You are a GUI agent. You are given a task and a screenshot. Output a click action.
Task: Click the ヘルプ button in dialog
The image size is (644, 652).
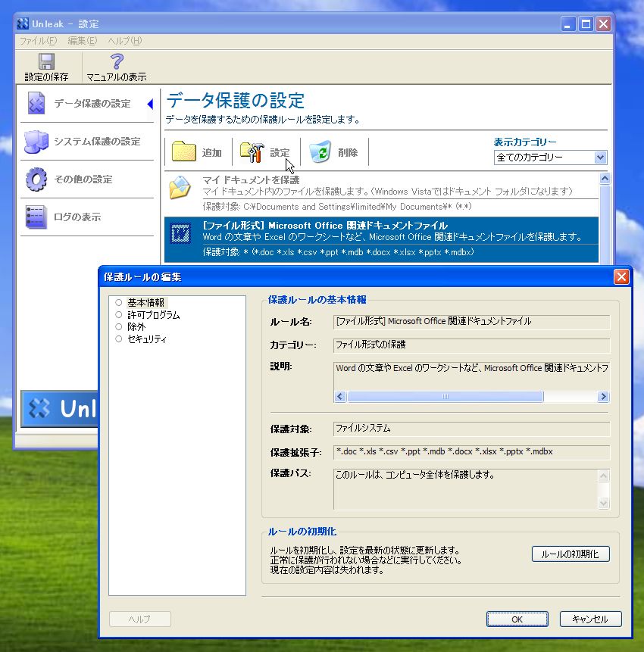click(139, 619)
